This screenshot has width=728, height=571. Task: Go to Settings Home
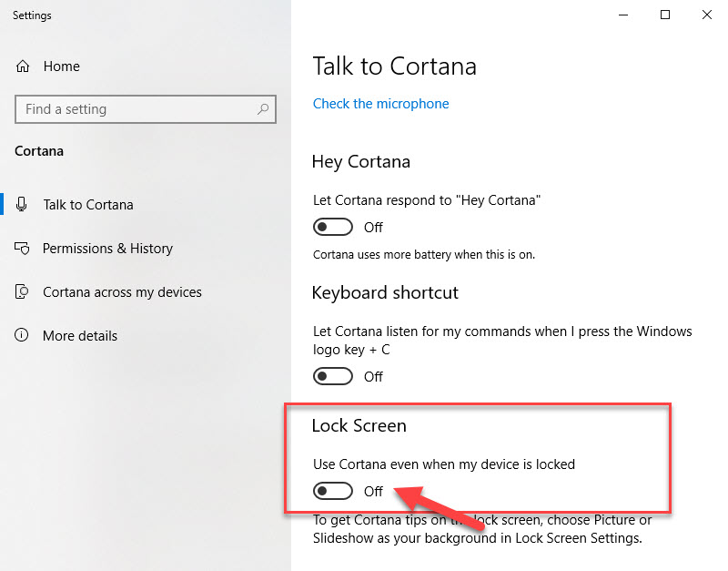61,66
